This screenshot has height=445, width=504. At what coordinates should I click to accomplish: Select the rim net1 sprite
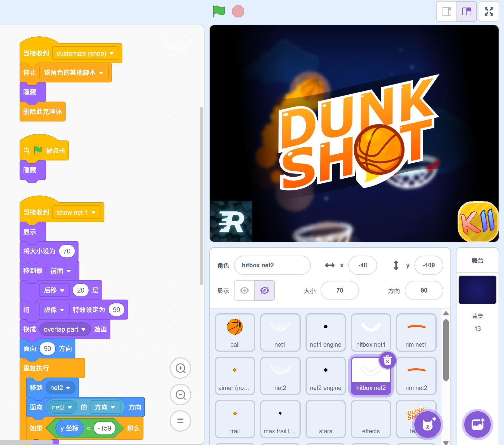click(416, 332)
